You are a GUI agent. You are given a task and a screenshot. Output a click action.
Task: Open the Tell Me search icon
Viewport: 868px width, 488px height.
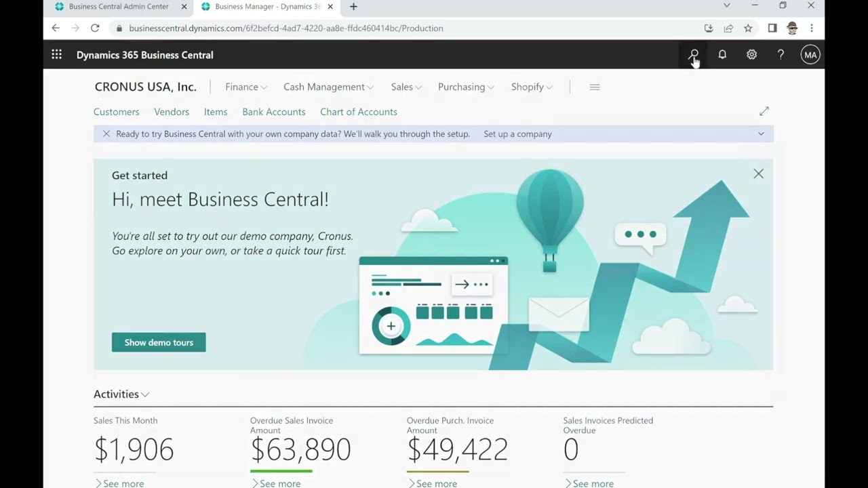pos(694,54)
